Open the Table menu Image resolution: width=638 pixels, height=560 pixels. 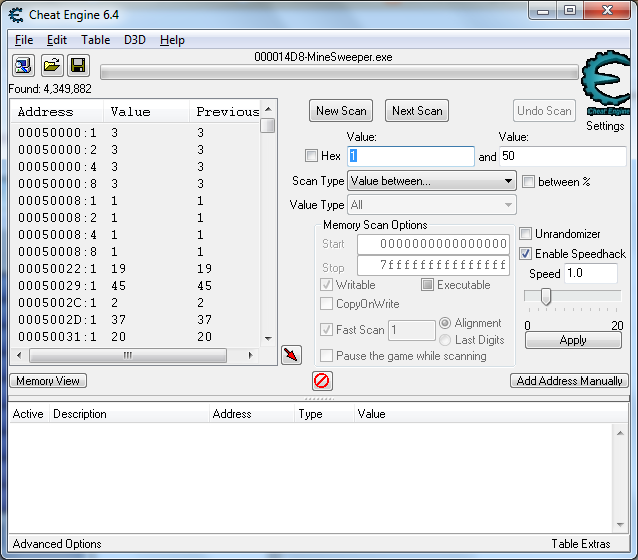(x=96, y=40)
